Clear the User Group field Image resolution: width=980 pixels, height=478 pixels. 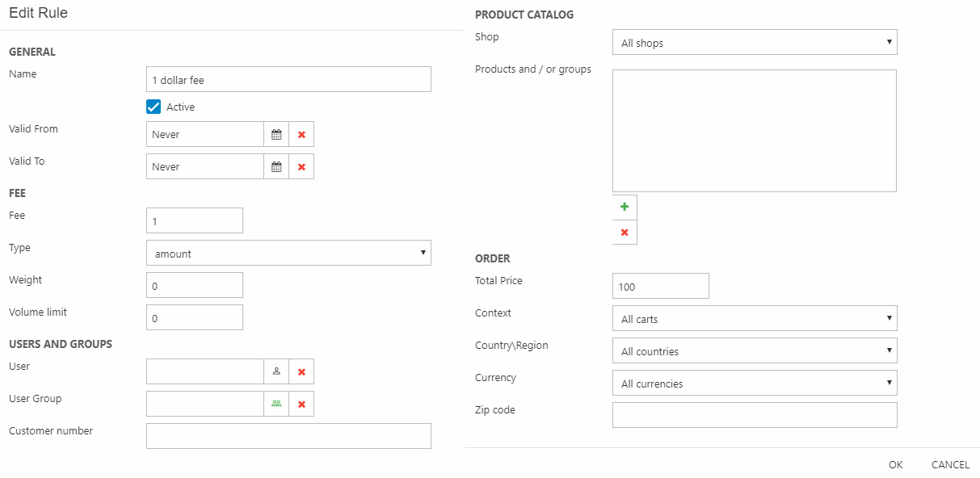click(x=301, y=404)
